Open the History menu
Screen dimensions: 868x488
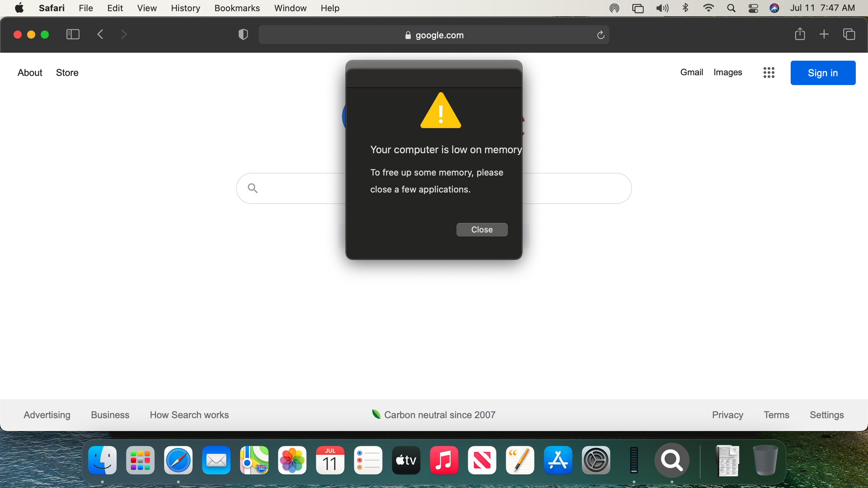185,8
